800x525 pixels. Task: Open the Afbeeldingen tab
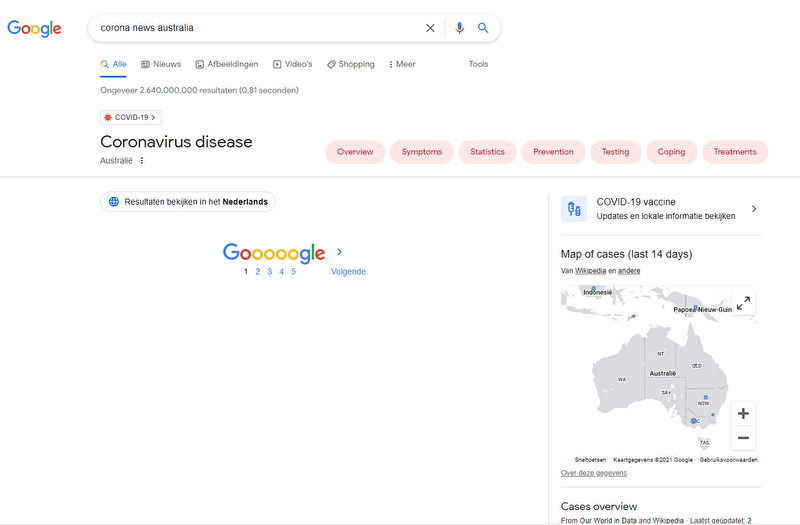(227, 64)
